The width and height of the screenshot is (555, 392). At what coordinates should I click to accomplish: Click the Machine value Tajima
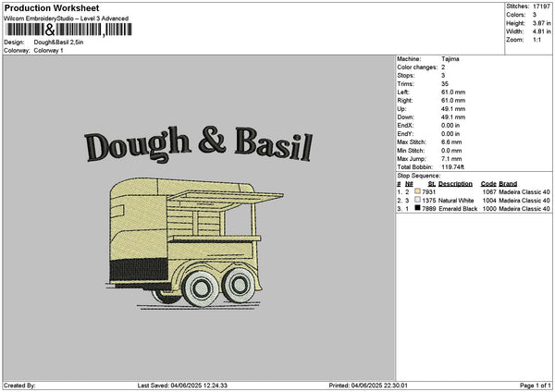[x=450, y=59]
